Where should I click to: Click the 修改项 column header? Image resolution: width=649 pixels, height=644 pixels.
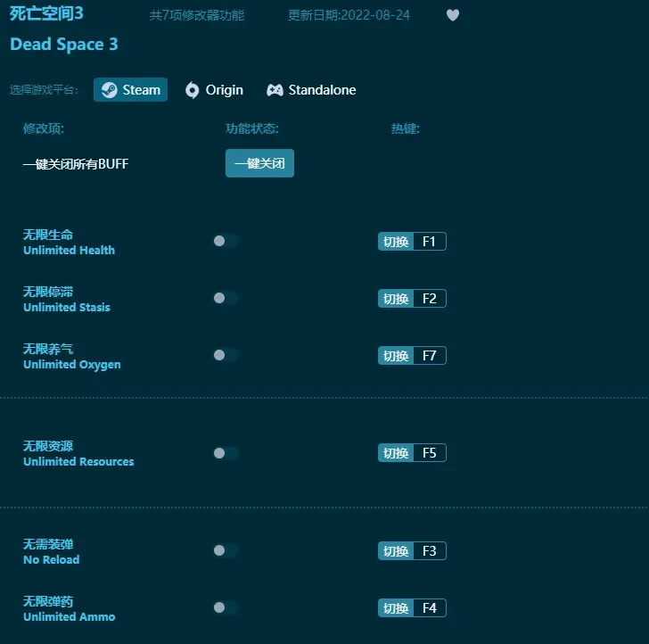[44, 128]
